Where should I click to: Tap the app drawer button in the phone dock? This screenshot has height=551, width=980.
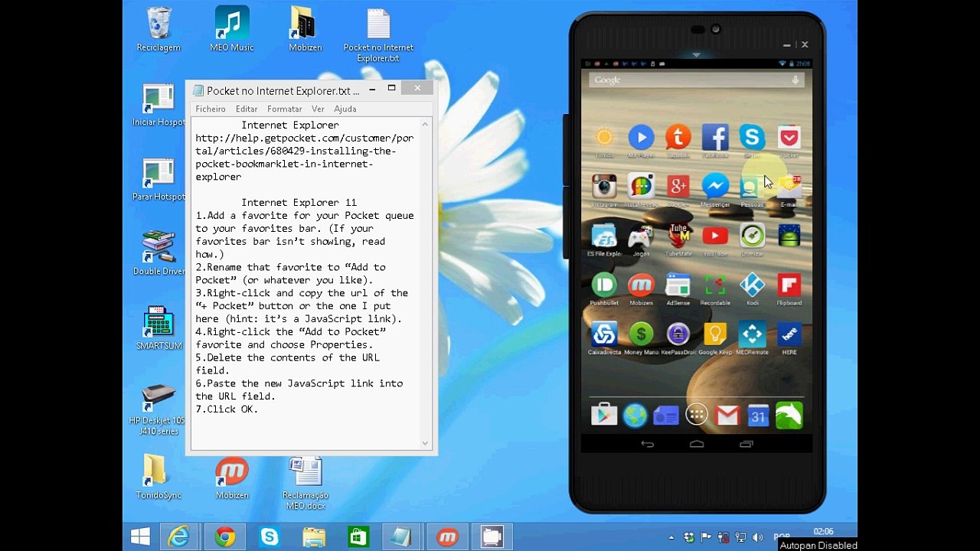[697, 415]
